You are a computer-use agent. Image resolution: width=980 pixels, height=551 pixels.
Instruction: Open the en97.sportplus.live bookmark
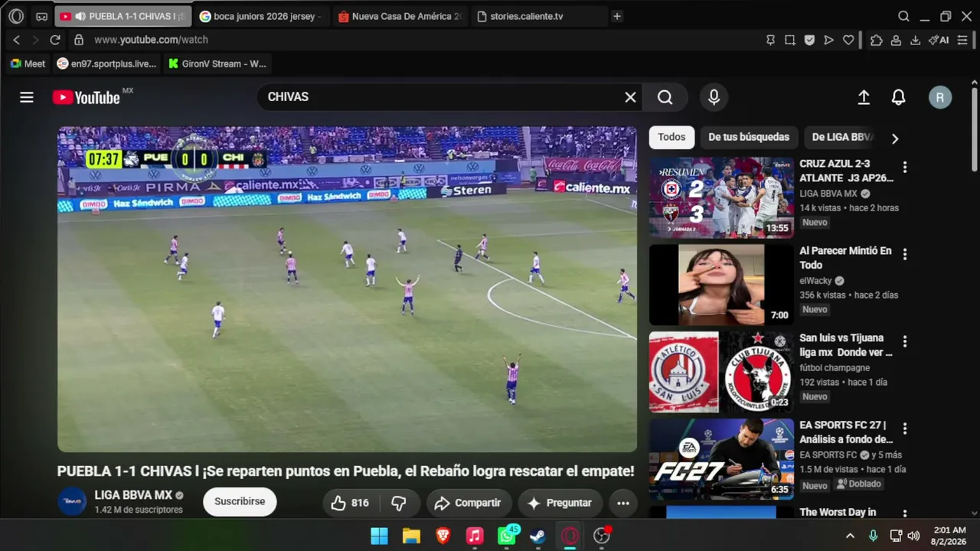coord(106,64)
